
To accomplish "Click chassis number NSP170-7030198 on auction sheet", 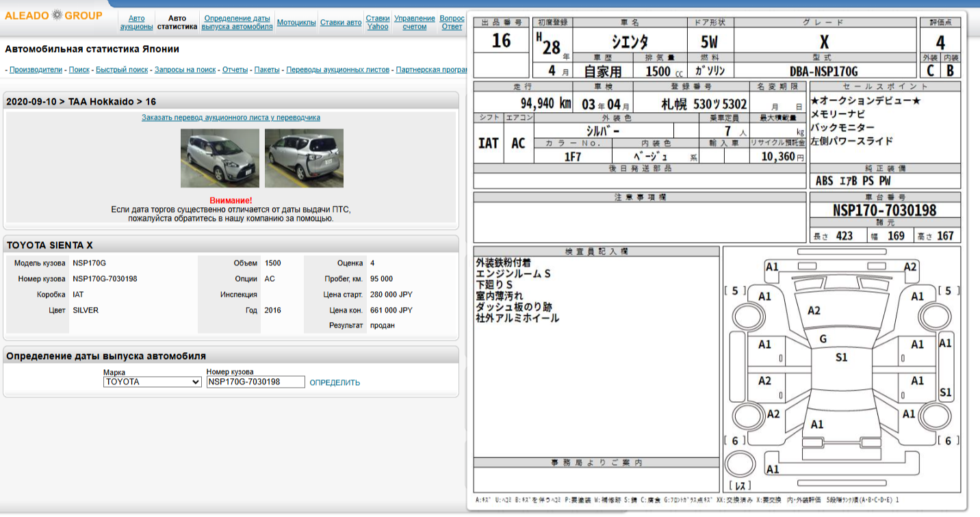I will click(884, 210).
